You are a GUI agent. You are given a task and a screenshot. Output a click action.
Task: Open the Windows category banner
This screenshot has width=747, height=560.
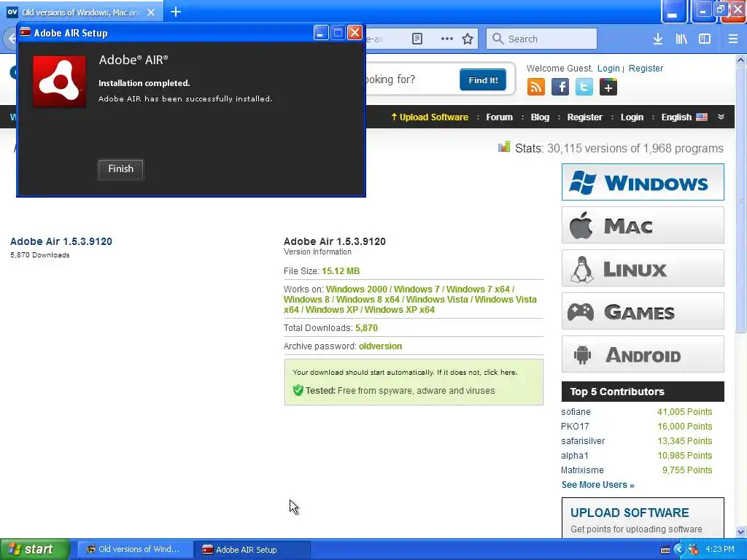643,182
